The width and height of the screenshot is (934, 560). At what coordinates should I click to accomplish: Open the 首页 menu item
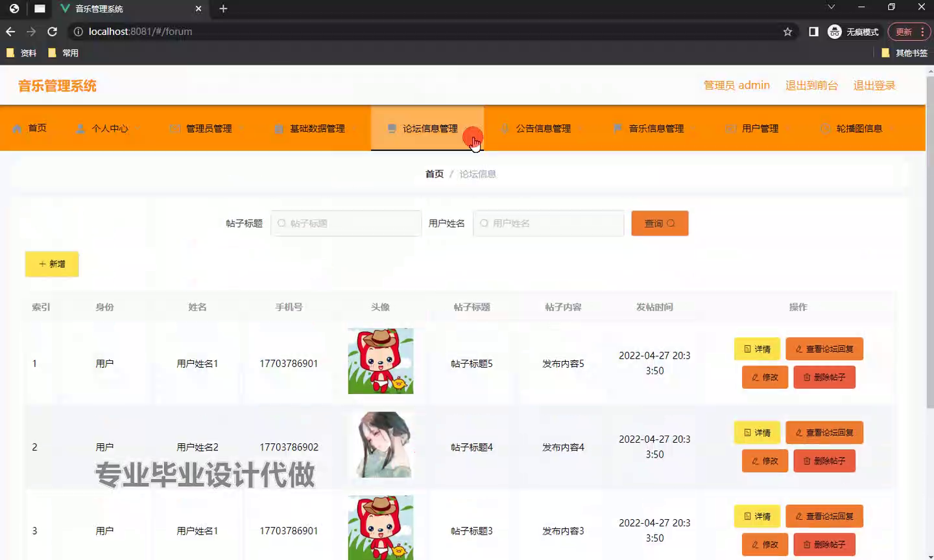29,128
